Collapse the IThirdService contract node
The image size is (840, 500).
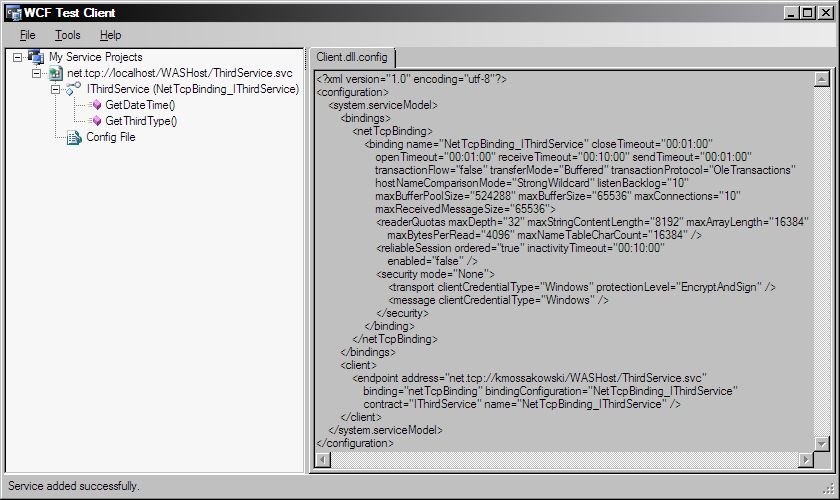[55, 89]
